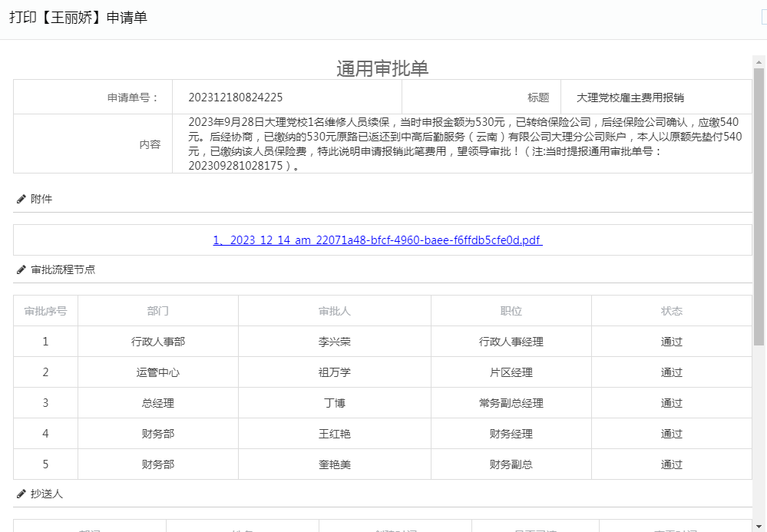Select approver 王红艳 in the table
Screen dimensions: 767x532
[x=335, y=434]
